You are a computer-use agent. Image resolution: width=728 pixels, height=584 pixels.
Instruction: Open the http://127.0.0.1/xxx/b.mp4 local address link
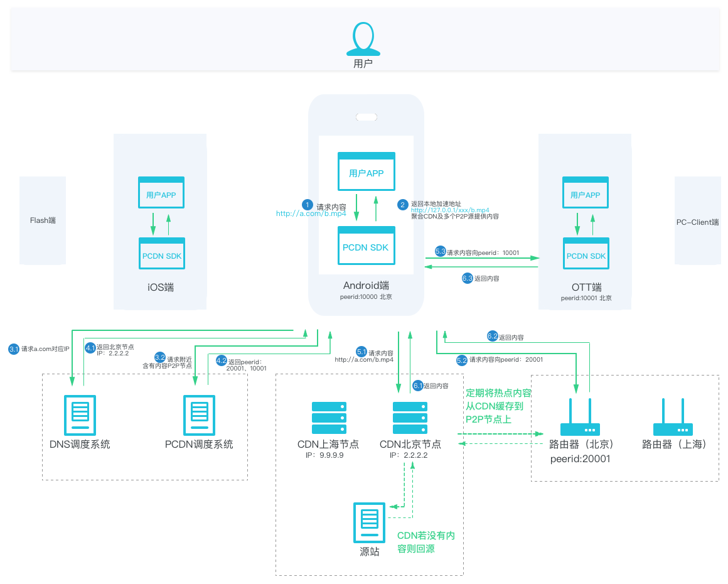click(450, 210)
